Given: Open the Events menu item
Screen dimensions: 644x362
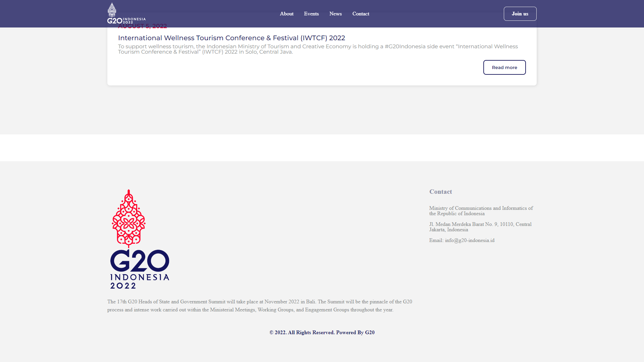Looking at the screenshot, I should [311, 14].
